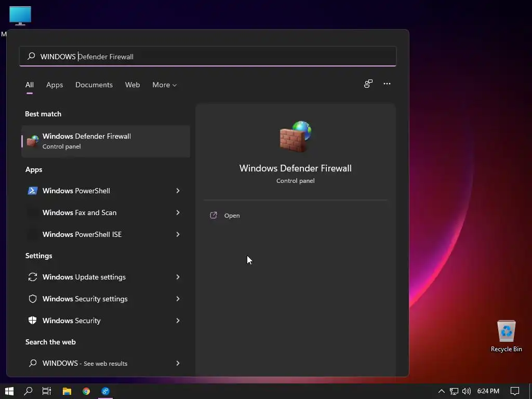
Task: Open the three-dot options menu in search
Action: [x=387, y=84]
